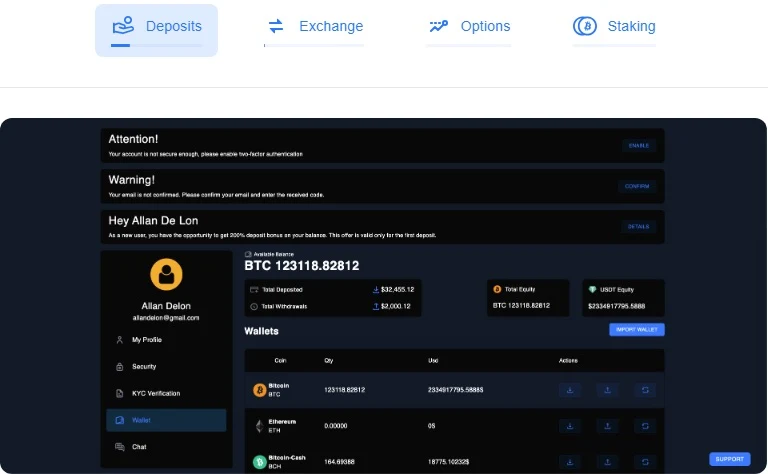Click the Qty column header
The image size is (768, 474).
point(329,360)
